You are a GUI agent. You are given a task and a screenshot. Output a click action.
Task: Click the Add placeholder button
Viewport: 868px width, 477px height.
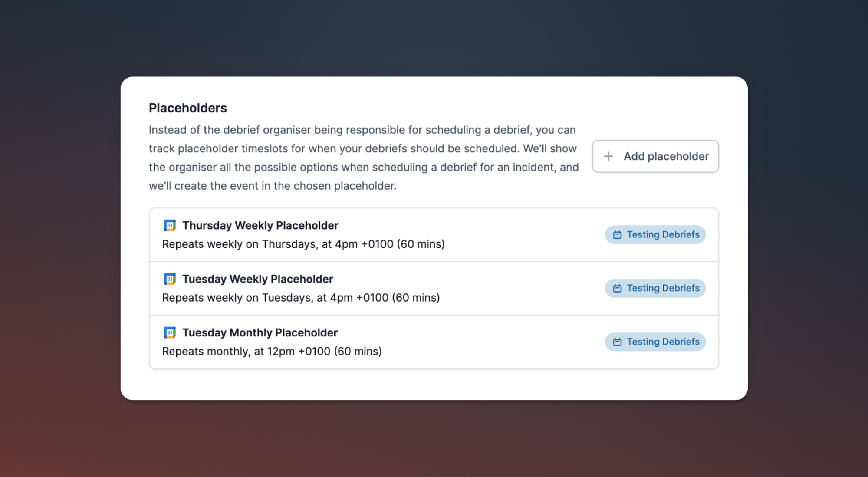pyautogui.click(x=655, y=156)
